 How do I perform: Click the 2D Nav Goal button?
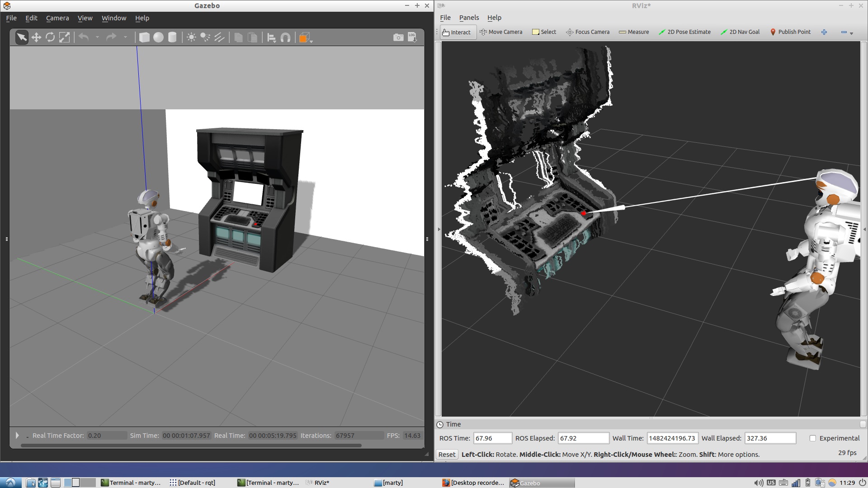[740, 32]
